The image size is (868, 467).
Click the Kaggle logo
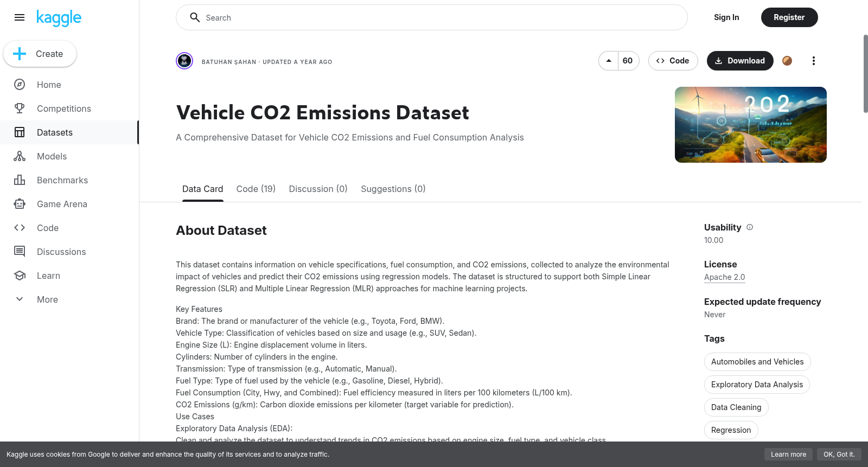(59, 18)
